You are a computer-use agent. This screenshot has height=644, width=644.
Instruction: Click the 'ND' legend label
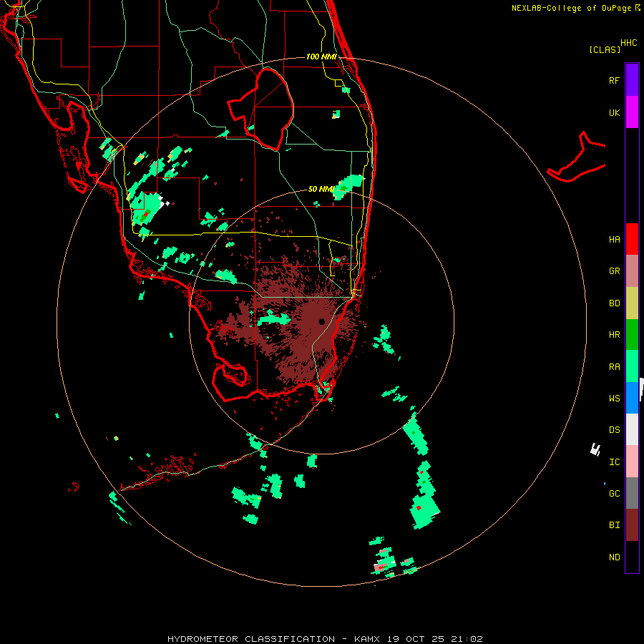pos(614,557)
